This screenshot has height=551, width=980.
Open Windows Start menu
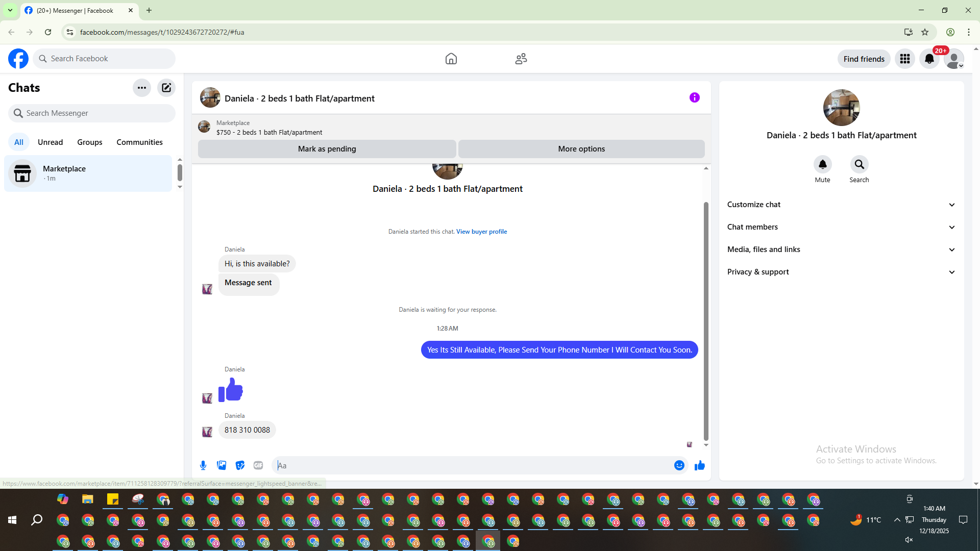[12, 520]
